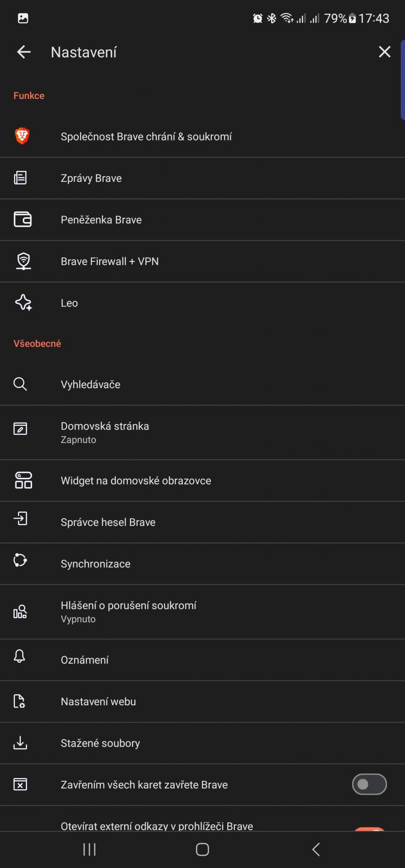Viewport: 405px width, 868px height.
Task: Tap the sync circle icon
Action: pos(20,560)
